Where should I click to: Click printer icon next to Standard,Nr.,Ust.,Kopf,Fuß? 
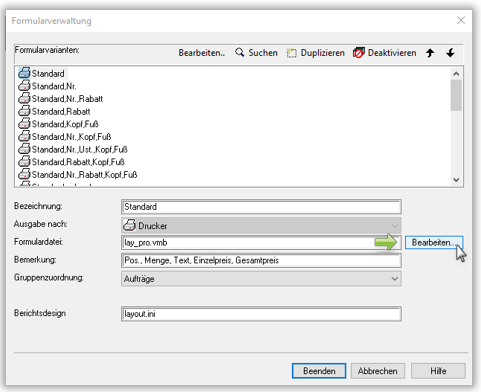click(24, 149)
